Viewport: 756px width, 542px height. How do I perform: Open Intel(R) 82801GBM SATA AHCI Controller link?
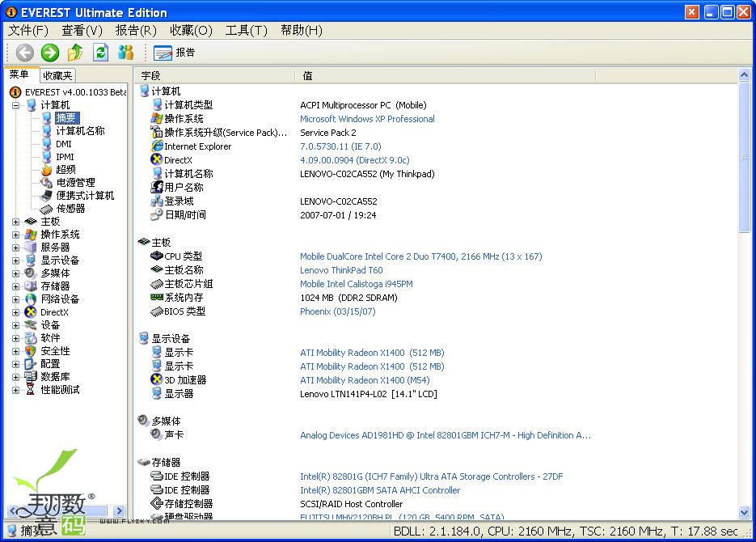click(380, 490)
